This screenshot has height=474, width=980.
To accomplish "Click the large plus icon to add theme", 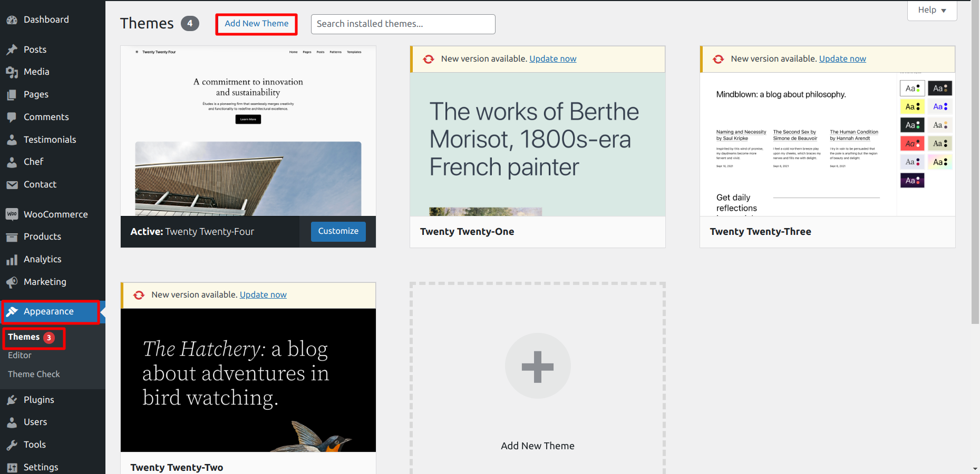I will [537, 366].
